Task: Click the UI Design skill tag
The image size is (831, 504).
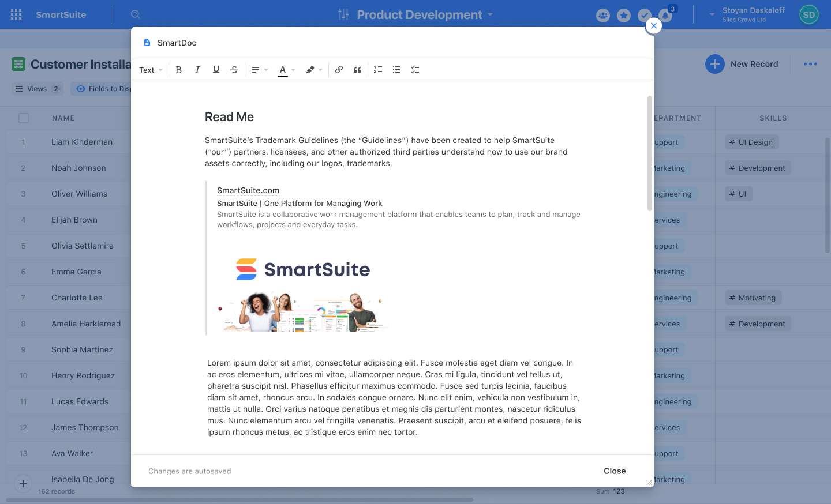Action: (x=751, y=142)
